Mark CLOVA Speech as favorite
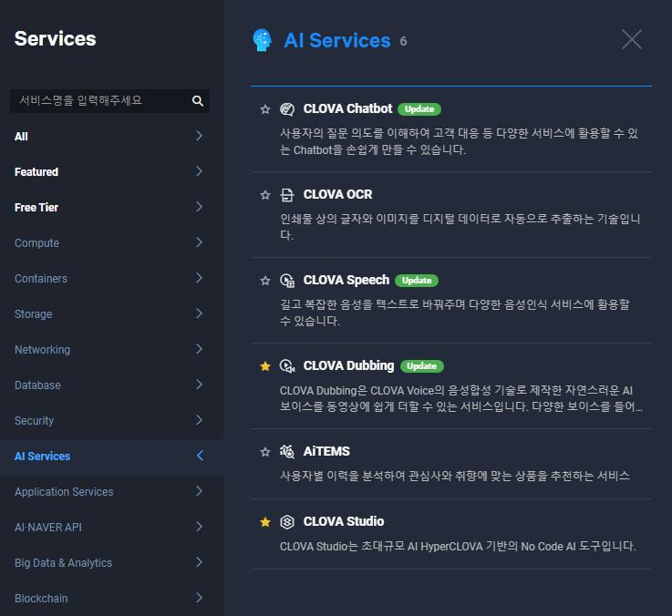The height and width of the screenshot is (616, 672). pos(265,281)
